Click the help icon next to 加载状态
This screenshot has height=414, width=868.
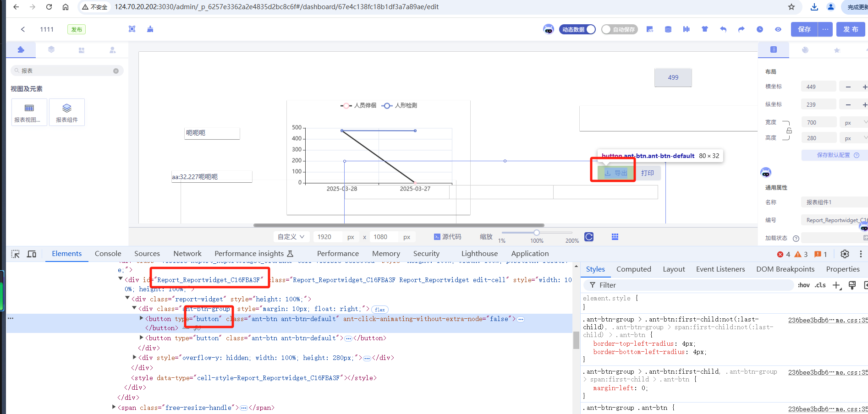pos(796,239)
